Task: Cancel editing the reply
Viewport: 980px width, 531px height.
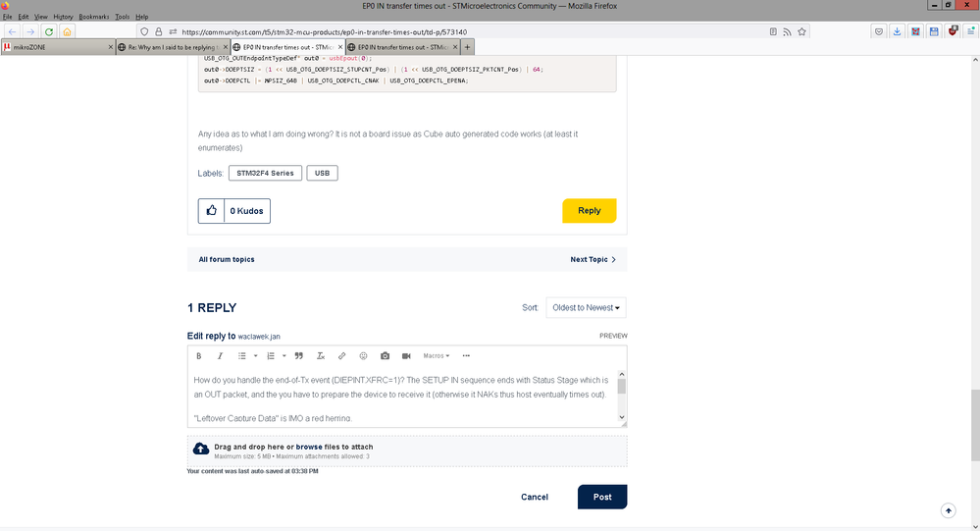Action: pyautogui.click(x=535, y=497)
